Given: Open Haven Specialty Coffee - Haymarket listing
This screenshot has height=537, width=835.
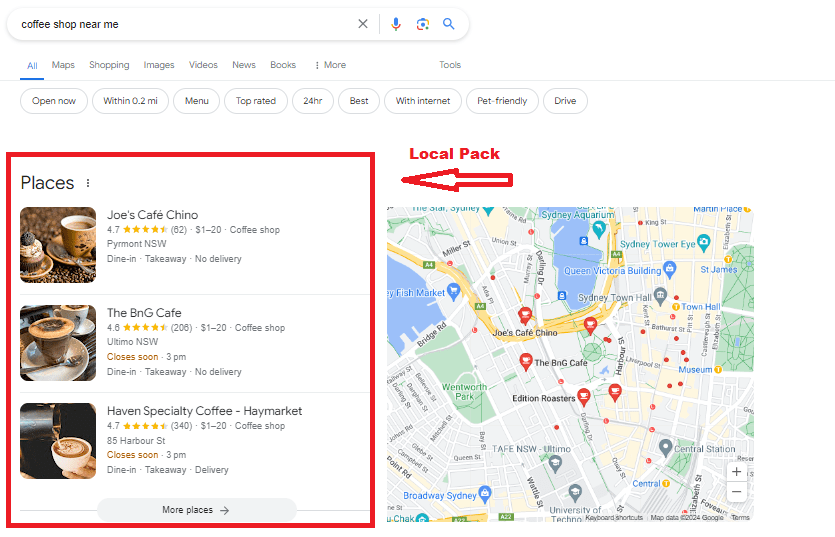Looking at the screenshot, I should pyautogui.click(x=204, y=411).
